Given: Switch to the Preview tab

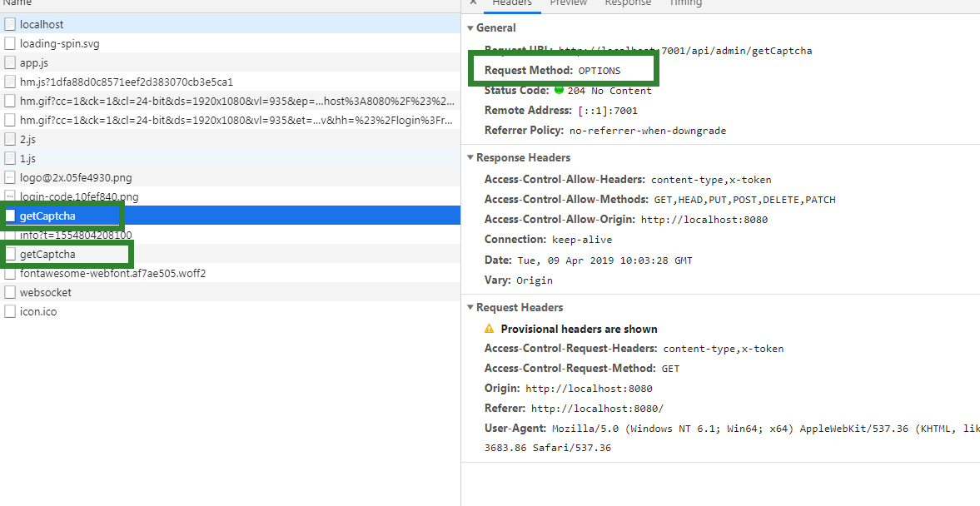Looking at the screenshot, I should pos(568,4).
